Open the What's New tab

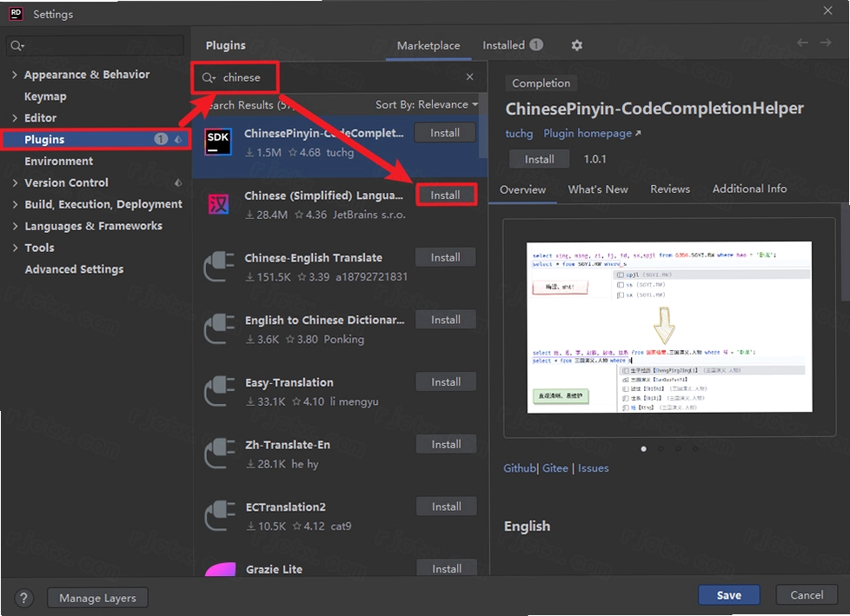598,189
